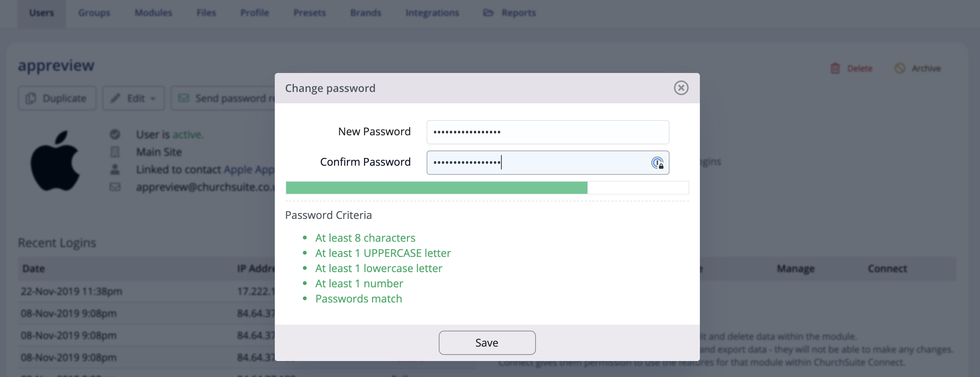Viewport: 980px width, 377px height.
Task: Click the password manager icon in Confirm Password
Action: (657, 163)
